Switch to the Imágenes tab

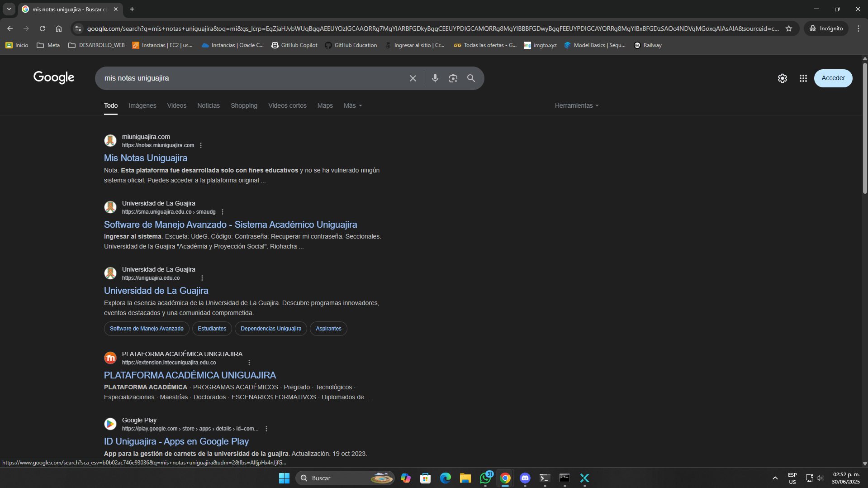pyautogui.click(x=142, y=105)
